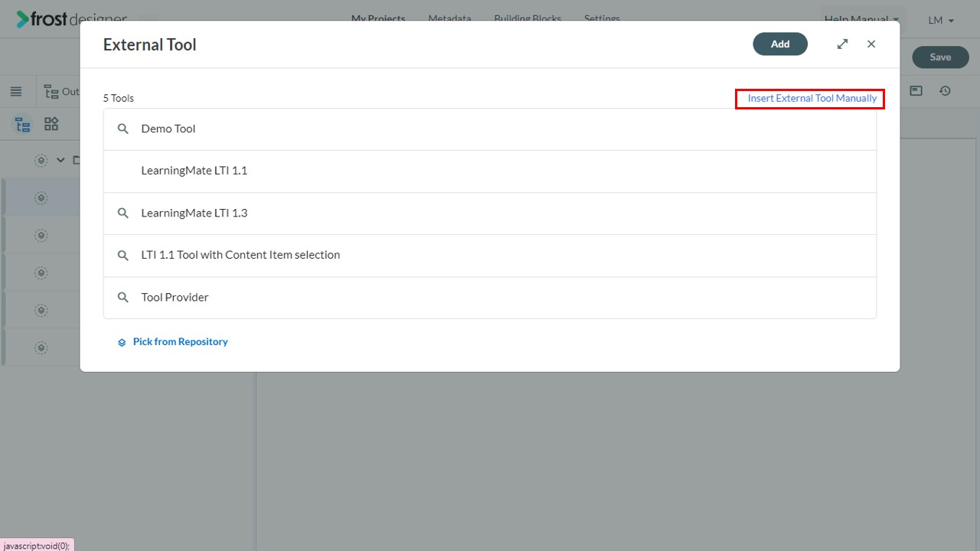This screenshot has height=551, width=980.
Task: Click the settings icon beside the outline chevron
Action: 41,161
